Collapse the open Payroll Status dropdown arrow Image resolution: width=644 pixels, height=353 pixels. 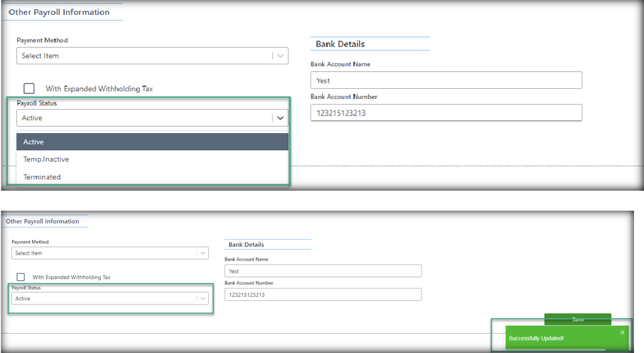(x=280, y=118)
